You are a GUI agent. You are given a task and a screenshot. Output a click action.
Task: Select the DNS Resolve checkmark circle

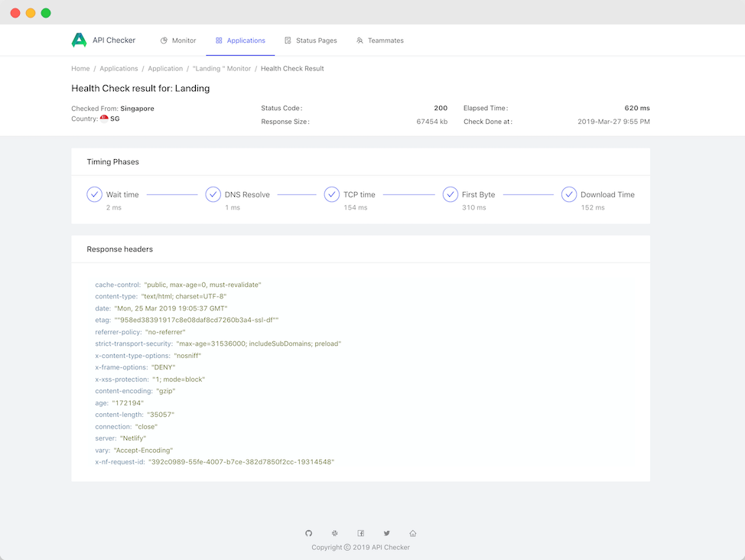213,194
